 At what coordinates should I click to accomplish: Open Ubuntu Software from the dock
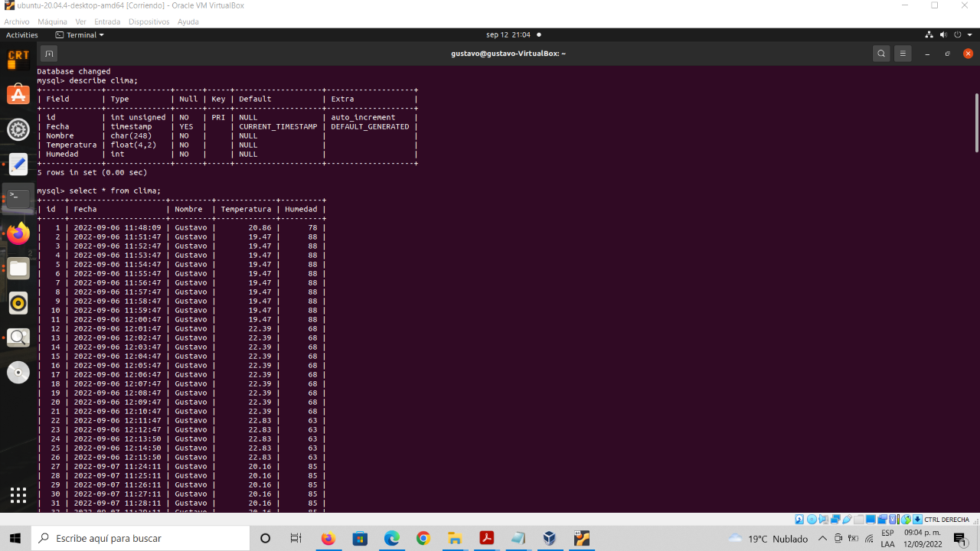click(x=18, y=95)
